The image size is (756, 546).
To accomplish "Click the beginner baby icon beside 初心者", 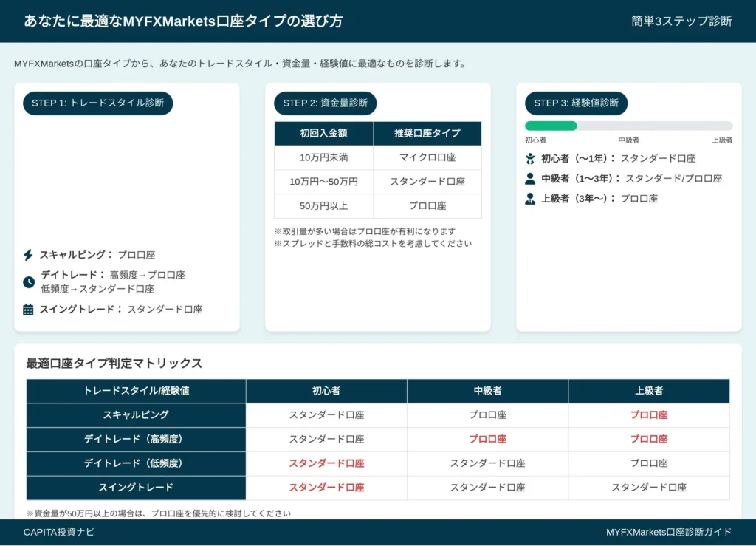I will pos(530,159).
